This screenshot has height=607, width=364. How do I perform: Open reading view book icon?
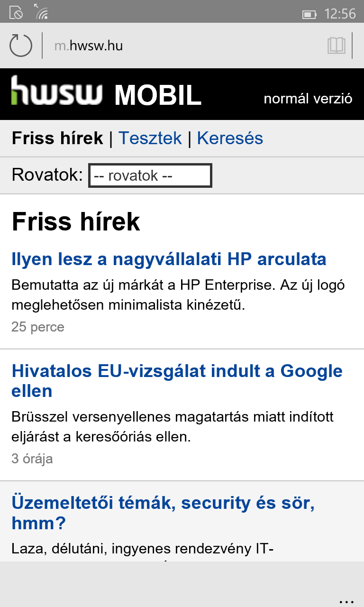point(336,46)
